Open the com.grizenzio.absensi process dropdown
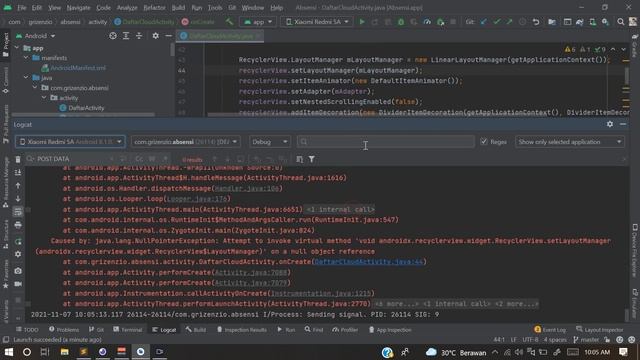The image size is (640, 360). [186, 142]
